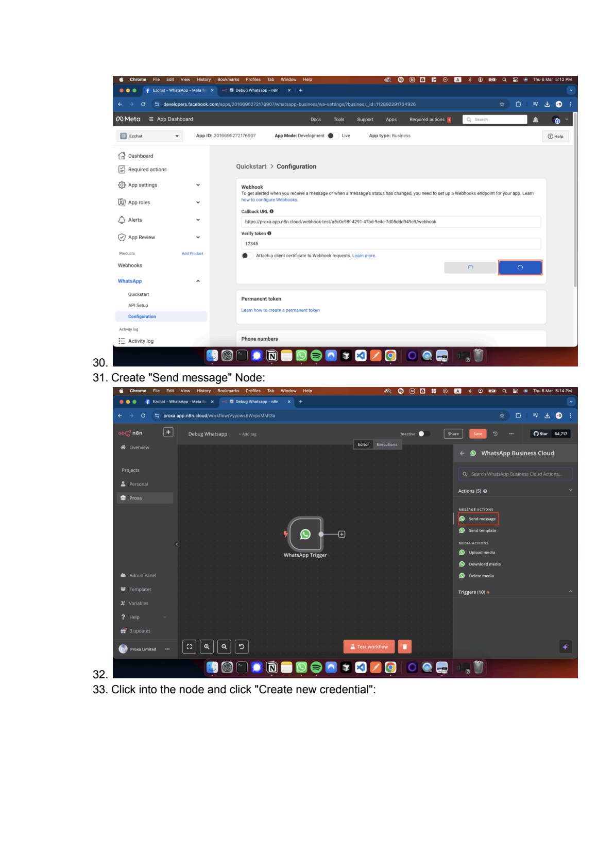Click the n8n add new plus button

click(x=168, y=432)
